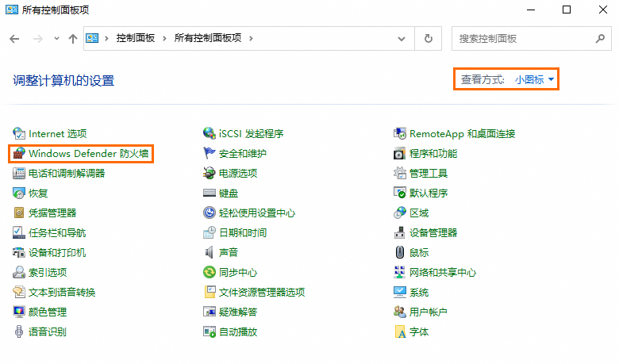Screen dimensions: 619x364
Task: Open the 查看方式 小图标 dropdown
Action: tap(535, 80)
